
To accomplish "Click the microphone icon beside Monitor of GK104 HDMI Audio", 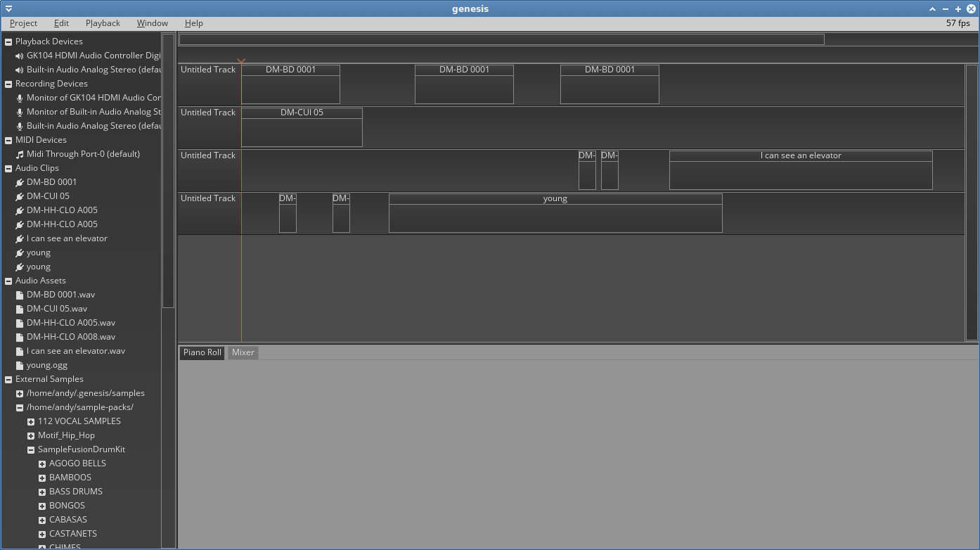I will pyautogui.click(x=20, y=98).
